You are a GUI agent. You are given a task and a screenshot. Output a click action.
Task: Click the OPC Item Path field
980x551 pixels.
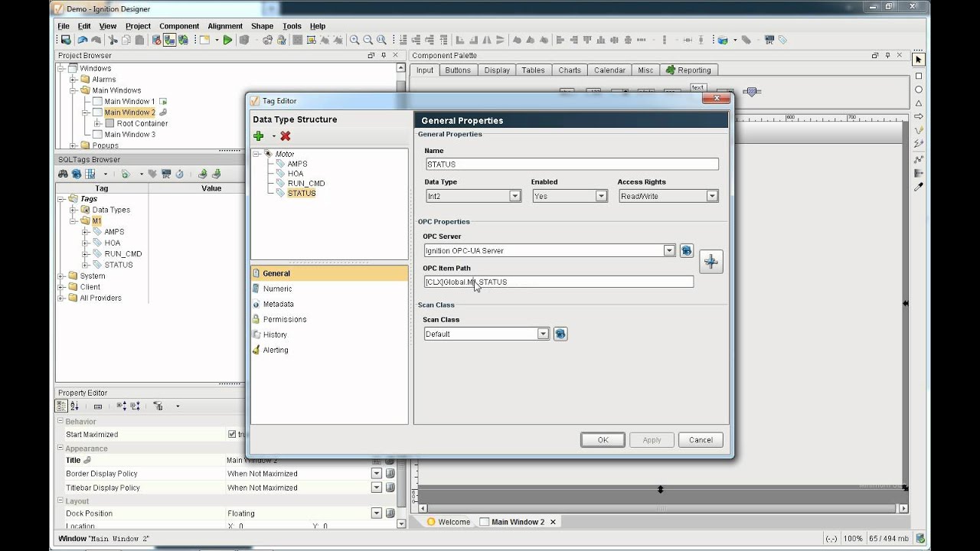(x=559, y=282)
